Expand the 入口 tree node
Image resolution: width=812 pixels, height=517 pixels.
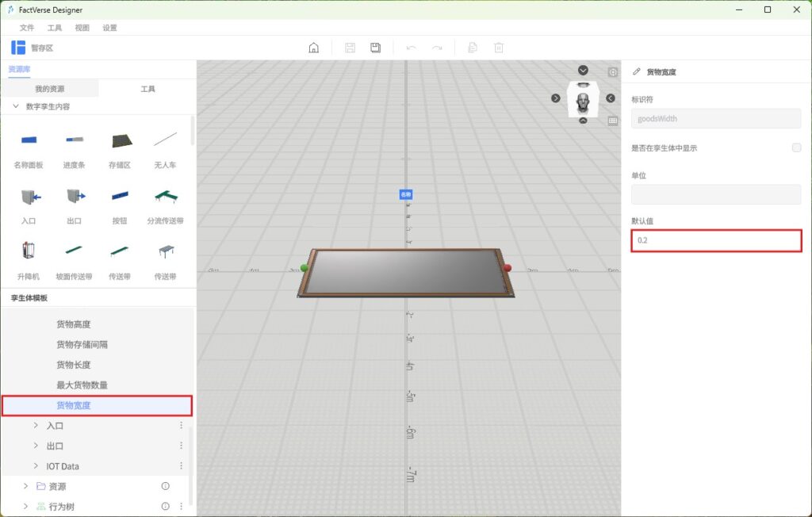[x=36, y=426]
